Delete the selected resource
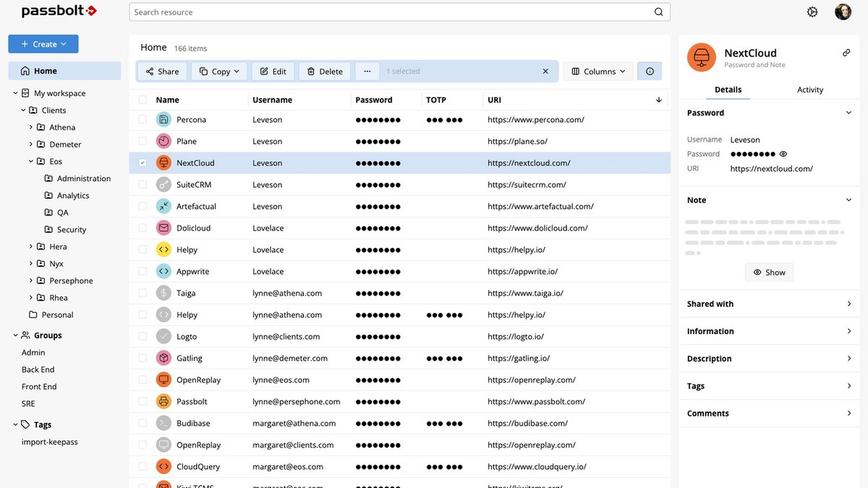 click(x=325, y=72)
